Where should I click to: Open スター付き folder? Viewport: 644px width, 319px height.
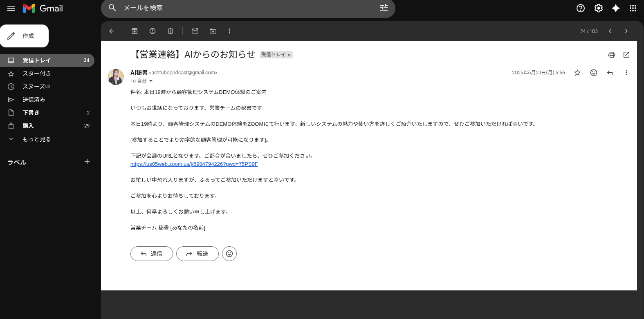click(x=47, y=74)
